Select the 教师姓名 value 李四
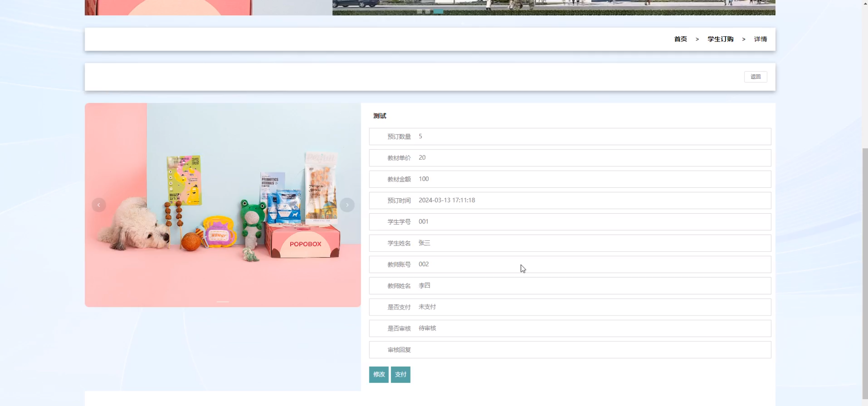 click(x=424, y=286)
